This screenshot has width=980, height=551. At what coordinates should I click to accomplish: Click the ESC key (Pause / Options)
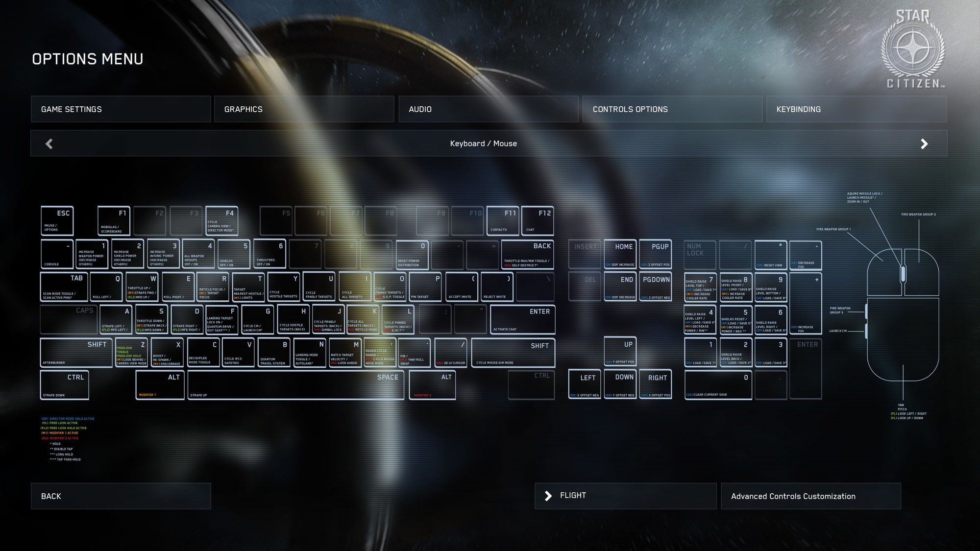point(57,221)
